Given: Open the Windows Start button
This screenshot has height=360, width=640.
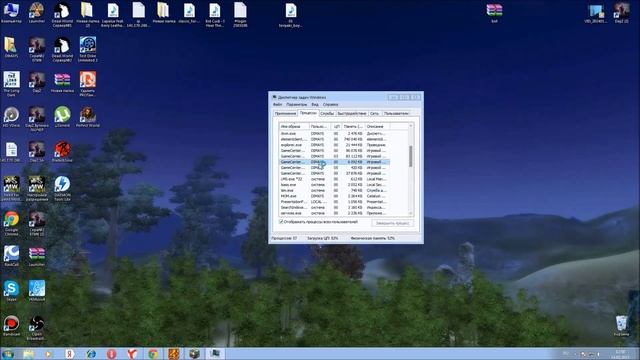Looking at the screenshot, I should pos(8,353).
